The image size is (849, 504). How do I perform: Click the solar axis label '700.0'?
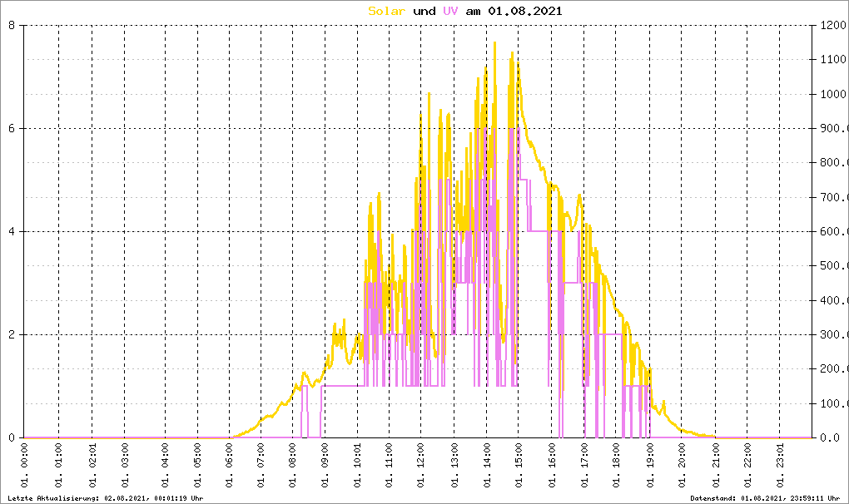(834, 197)
